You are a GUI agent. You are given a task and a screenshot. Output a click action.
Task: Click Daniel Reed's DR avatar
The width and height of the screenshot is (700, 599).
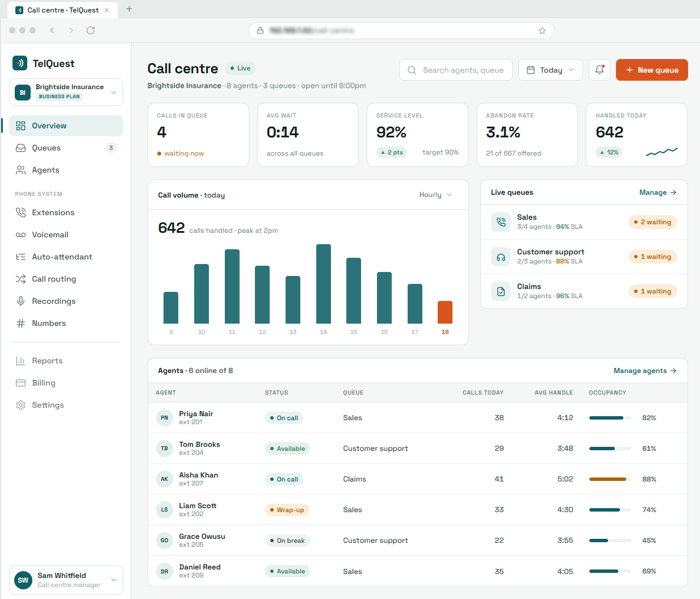164,572
